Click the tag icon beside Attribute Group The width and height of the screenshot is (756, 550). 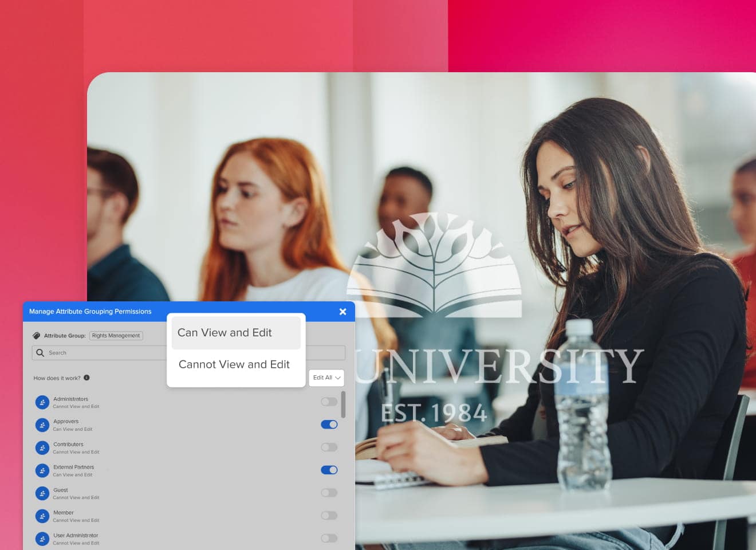[37, 336]
